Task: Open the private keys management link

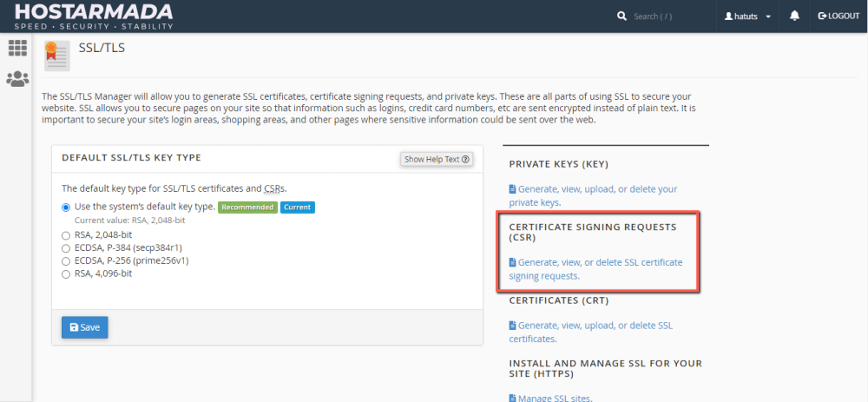Action: (593, 195)
